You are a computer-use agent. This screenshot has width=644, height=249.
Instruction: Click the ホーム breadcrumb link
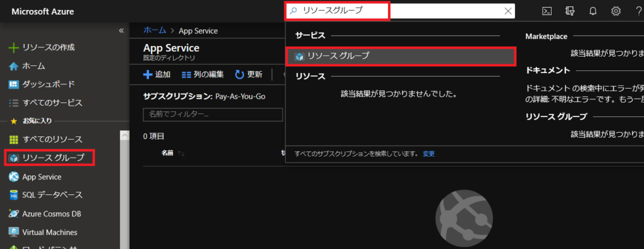155,30
